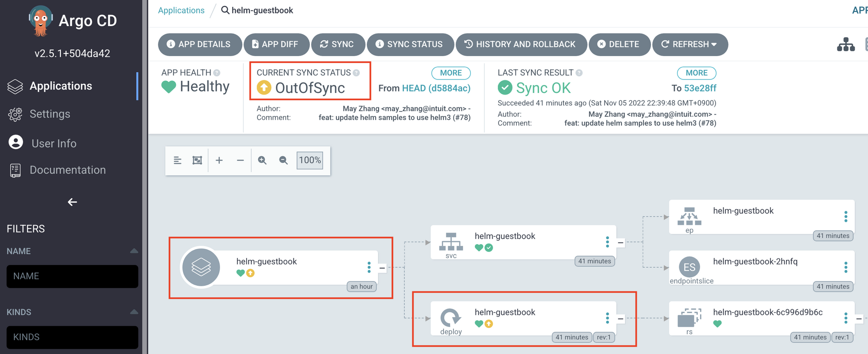Open User Info in the sidebar
The image size is (868, 354).
[x=54, y=143]
